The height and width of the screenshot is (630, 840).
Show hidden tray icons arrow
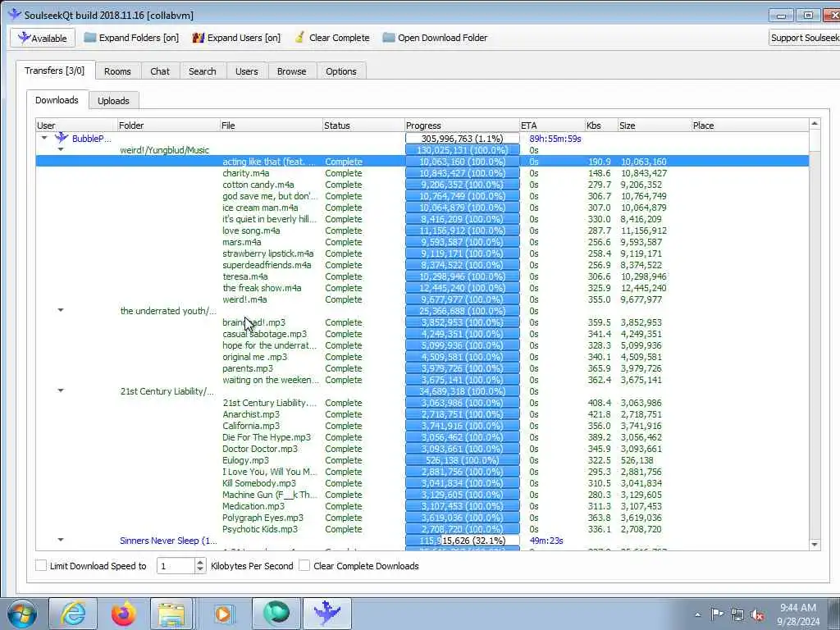tap(697, 614)
